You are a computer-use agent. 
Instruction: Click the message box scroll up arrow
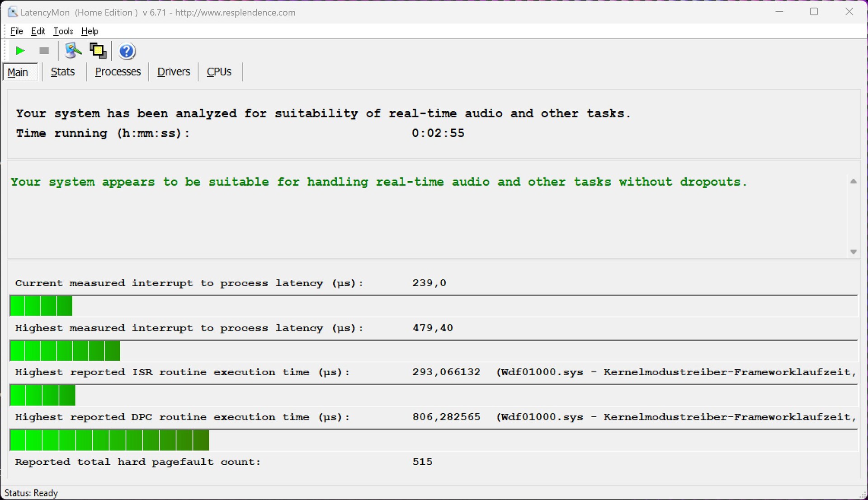[x=854, y=181]
